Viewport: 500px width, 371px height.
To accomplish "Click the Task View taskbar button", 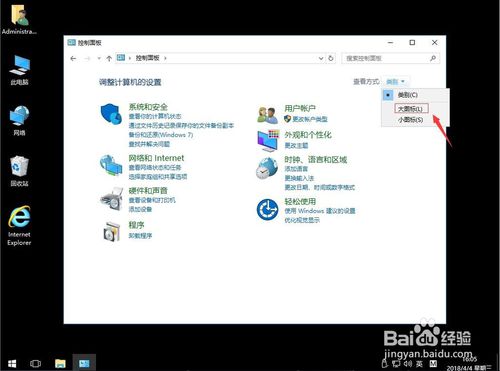I will [36, 363].
